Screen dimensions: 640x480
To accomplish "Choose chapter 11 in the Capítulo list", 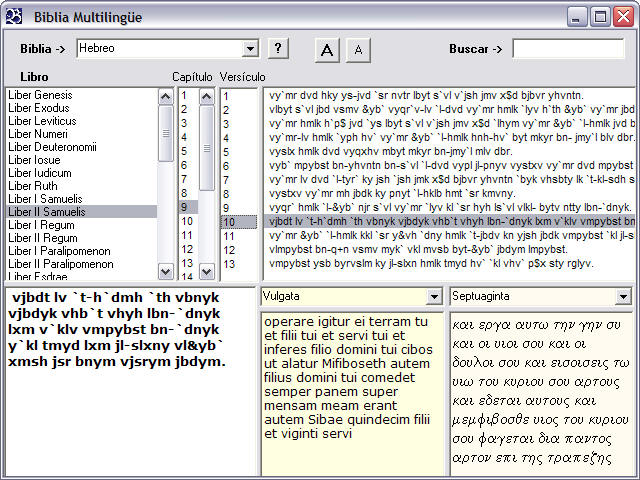I will pyautogui.click(x=189, y=235).
